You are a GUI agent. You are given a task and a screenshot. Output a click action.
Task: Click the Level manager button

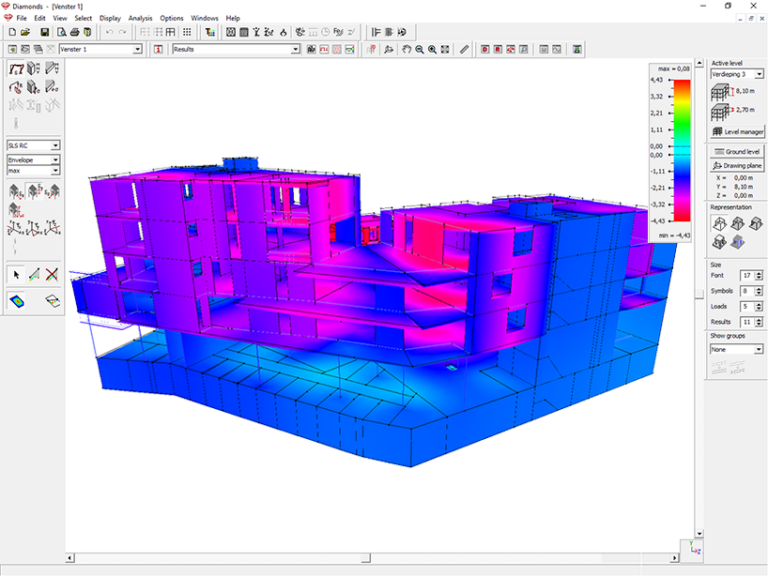737,131
